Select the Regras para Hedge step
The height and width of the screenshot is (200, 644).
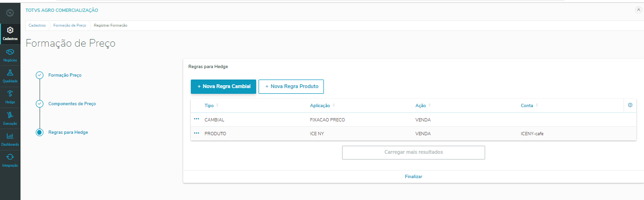pyautogui.click(x=68, y=132)
